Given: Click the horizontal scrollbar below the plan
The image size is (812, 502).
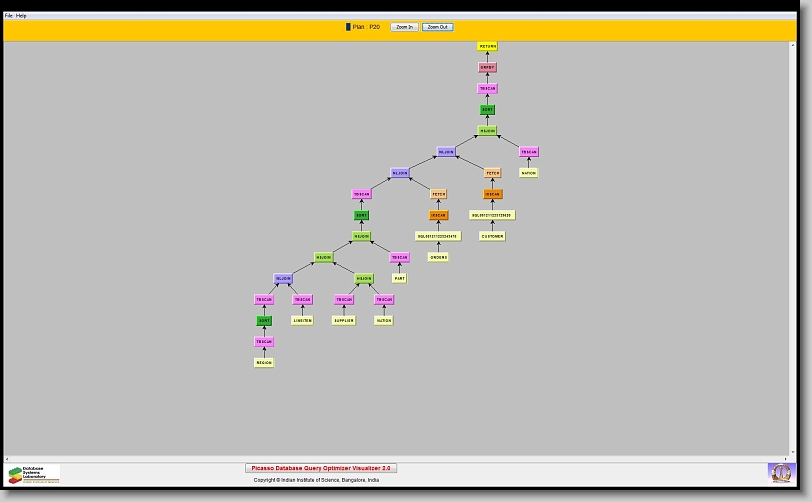Looking at the screenshot, I should pyautogui.click(x=400, y=458).
